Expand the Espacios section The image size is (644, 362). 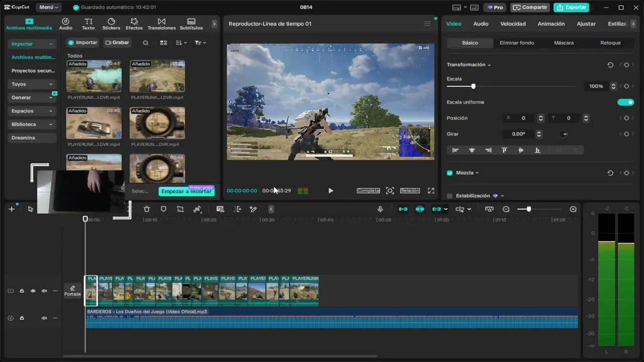click(x=32, y=111)
